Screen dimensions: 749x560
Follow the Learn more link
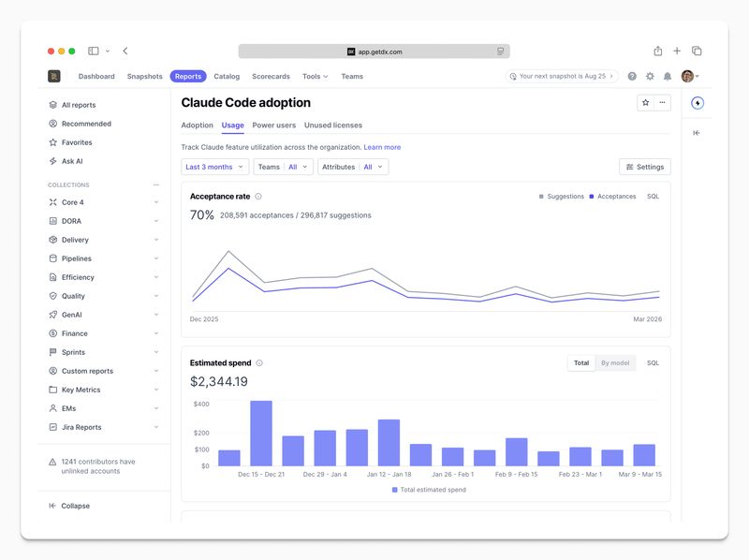[x=382, y=147]
